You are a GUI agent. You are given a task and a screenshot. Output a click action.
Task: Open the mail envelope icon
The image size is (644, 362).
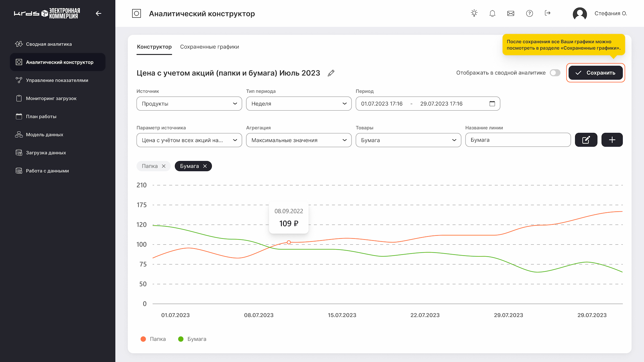pos(511,13)
